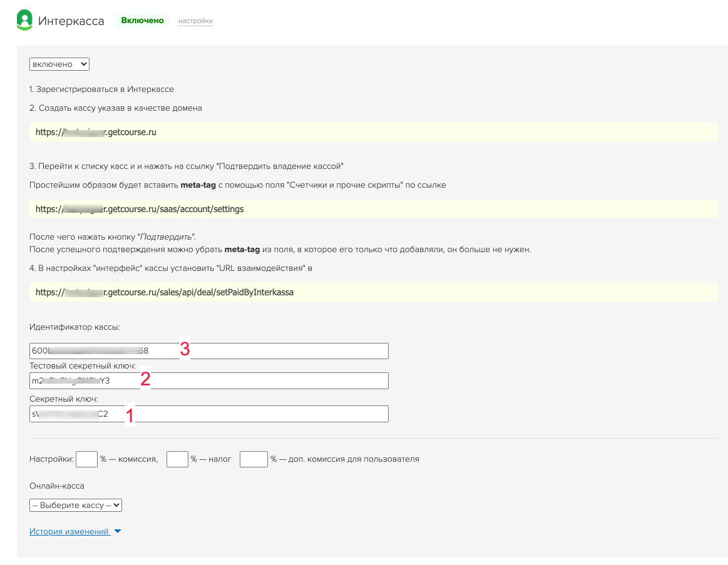The width and height of the screenshot is (728, 565).
Task: Click the Секретный ключ label
Action: 64,399
